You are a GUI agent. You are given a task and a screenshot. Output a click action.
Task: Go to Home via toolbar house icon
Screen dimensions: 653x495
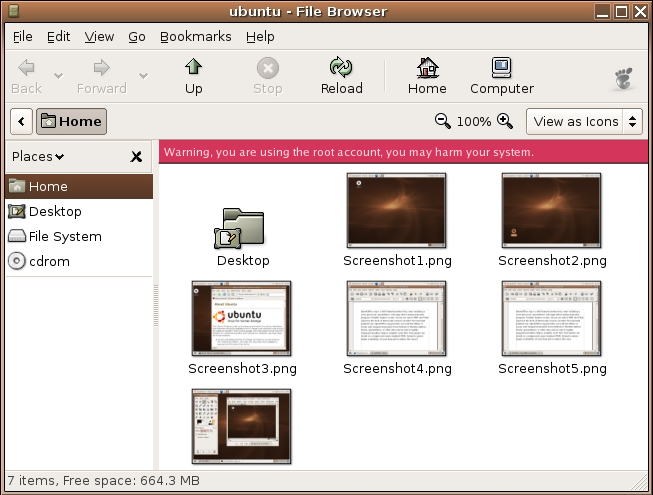427,68
